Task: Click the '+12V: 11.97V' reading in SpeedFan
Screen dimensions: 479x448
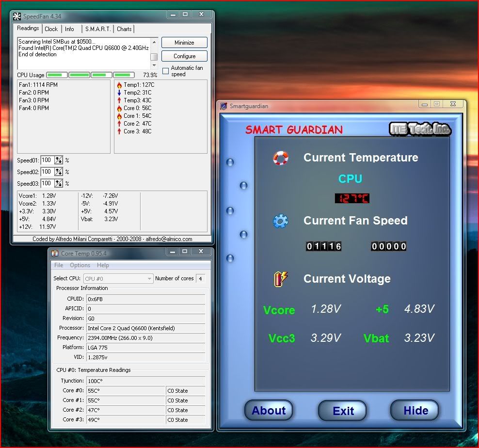Action: (x=37, y=227)
